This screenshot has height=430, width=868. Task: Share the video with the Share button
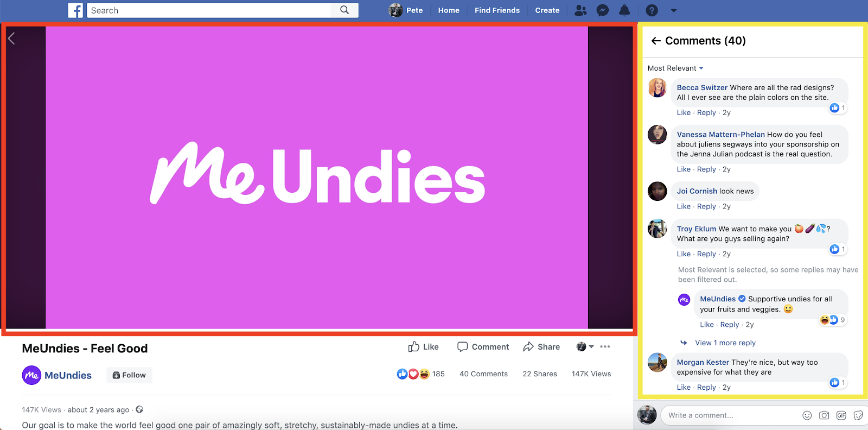pos(541,347)
